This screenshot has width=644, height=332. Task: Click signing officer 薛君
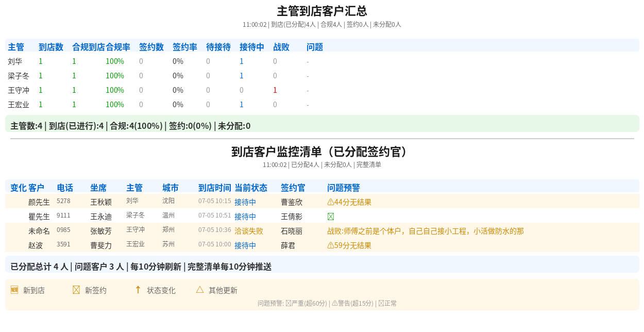pos(288,245)
